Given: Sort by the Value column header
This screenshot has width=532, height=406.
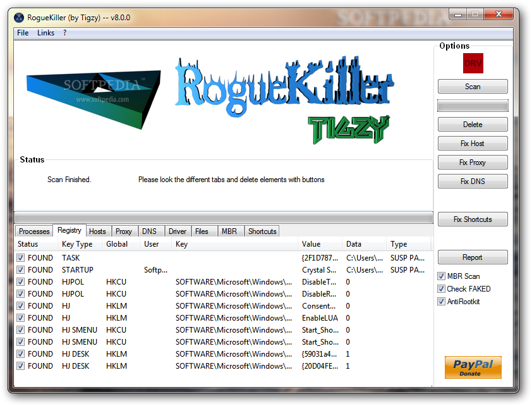Looking at the screenshot, I should 320,244.
